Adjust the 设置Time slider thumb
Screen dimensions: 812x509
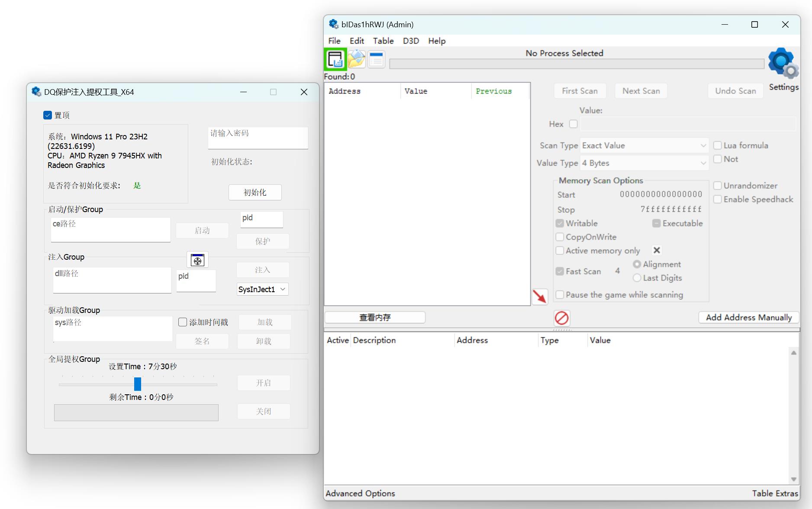pos(138,384)
